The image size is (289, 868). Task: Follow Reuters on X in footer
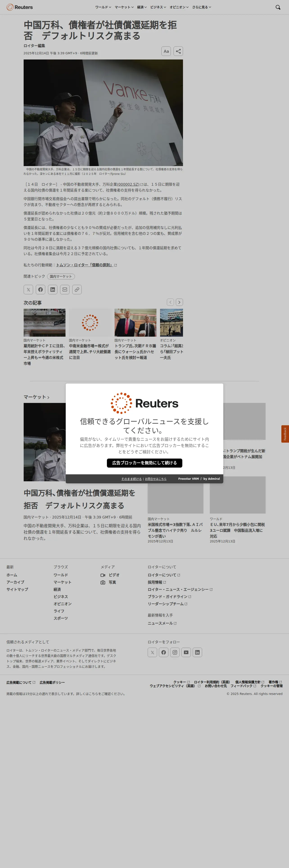click(152, 652)
